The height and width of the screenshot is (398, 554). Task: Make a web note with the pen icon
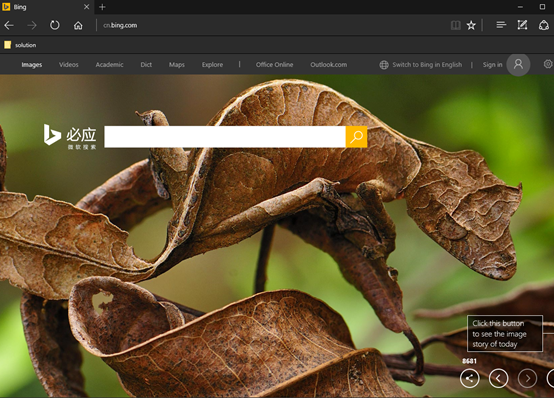coord(522,25)
